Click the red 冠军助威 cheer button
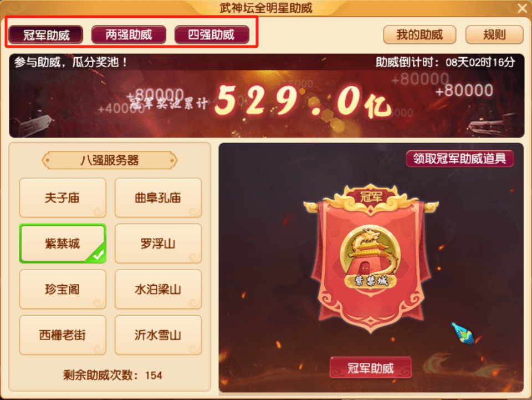Viewport: 532px width, 400px height. tap(371, 368)
